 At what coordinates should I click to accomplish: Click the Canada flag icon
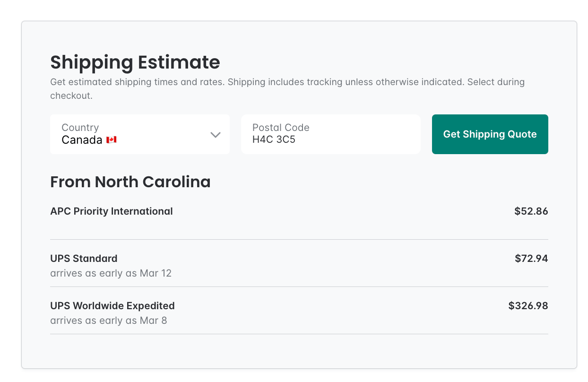(111, 140)
